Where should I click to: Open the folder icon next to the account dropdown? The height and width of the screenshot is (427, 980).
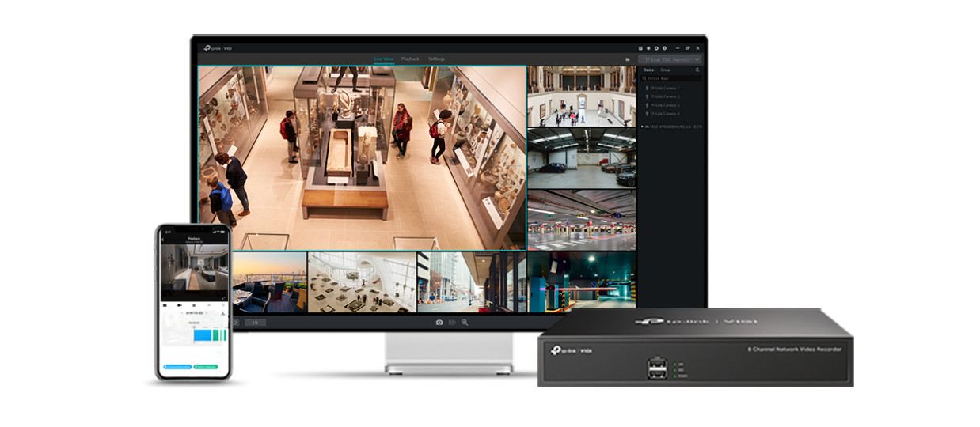[628, 59]
